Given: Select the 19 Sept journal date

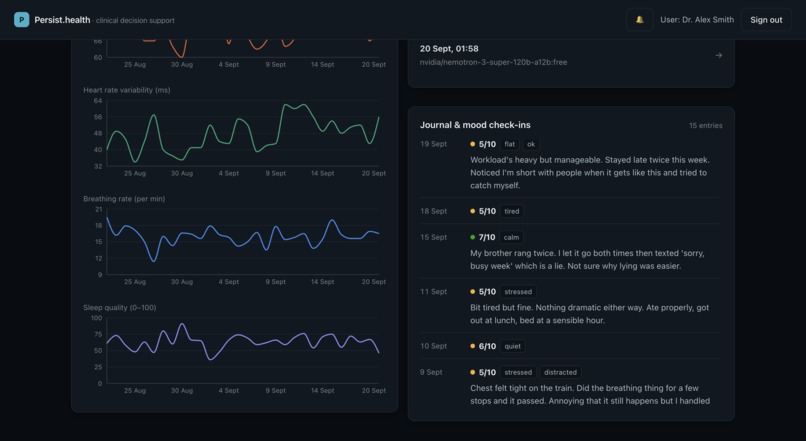Looking at the screenshot, I should (x=433, y=144).
